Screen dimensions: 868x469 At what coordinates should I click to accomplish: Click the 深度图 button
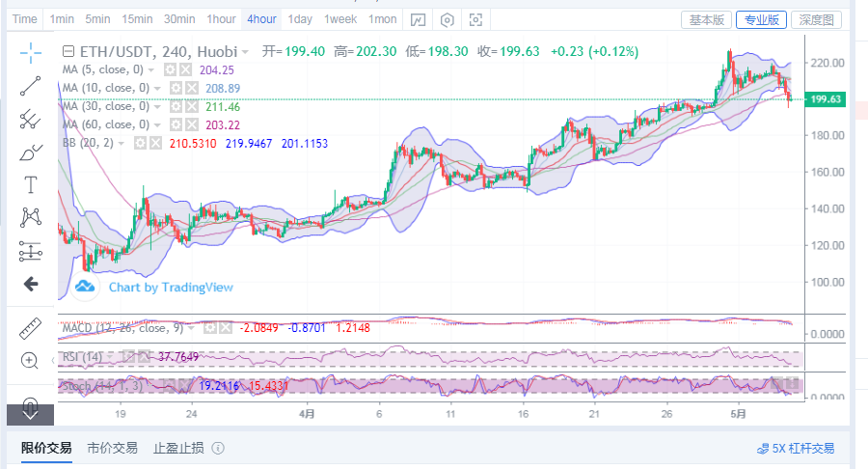tap(816, 19)
